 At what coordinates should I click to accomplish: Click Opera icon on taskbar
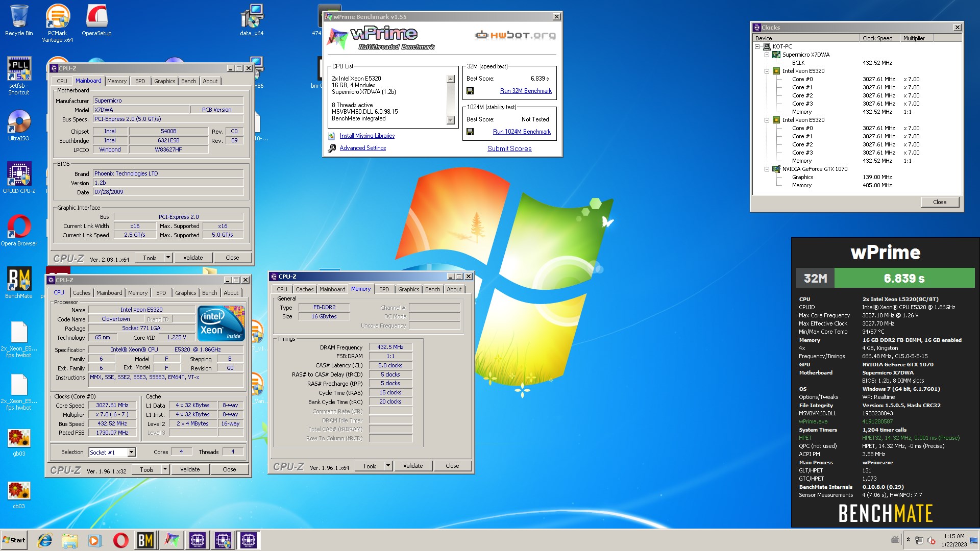(120, 540)
